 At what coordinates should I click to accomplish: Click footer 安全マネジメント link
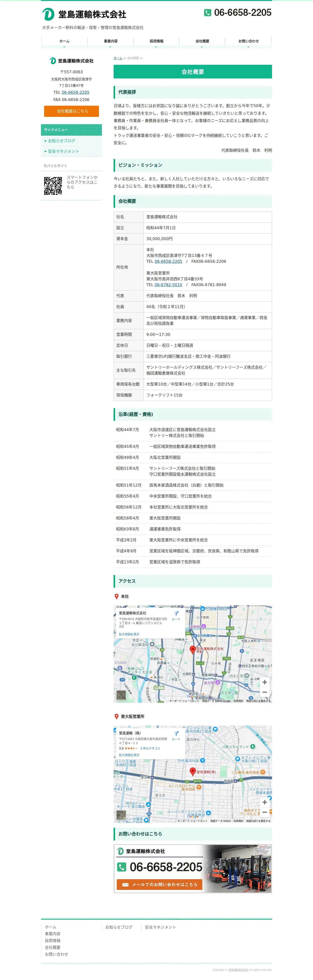[x=160, y=927]
